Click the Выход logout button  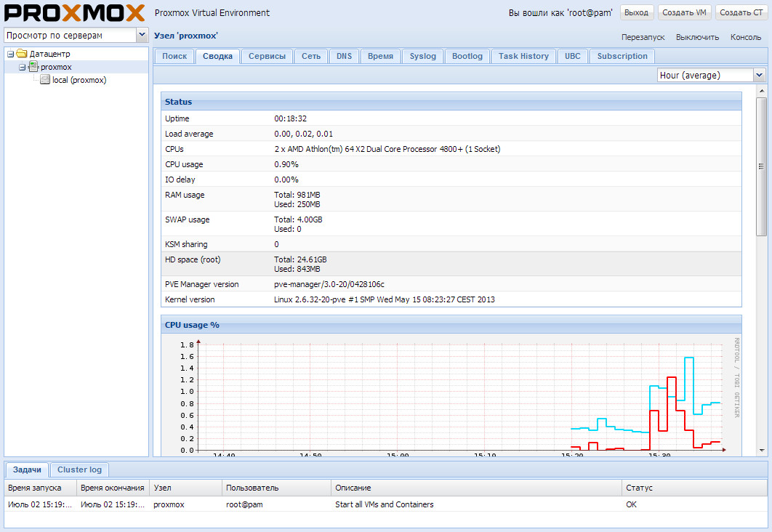point(636,12)
